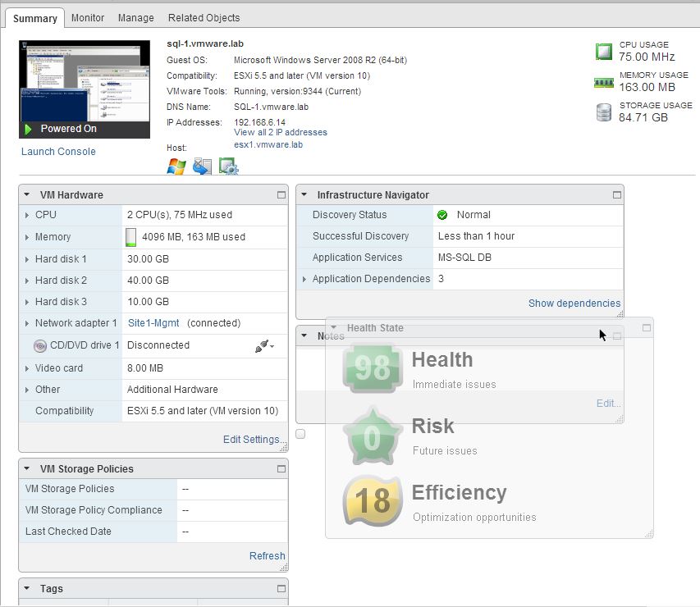Maximize the VM Storage Policies panel
This screenshot has height=607, width=700.
coord(281,469)
